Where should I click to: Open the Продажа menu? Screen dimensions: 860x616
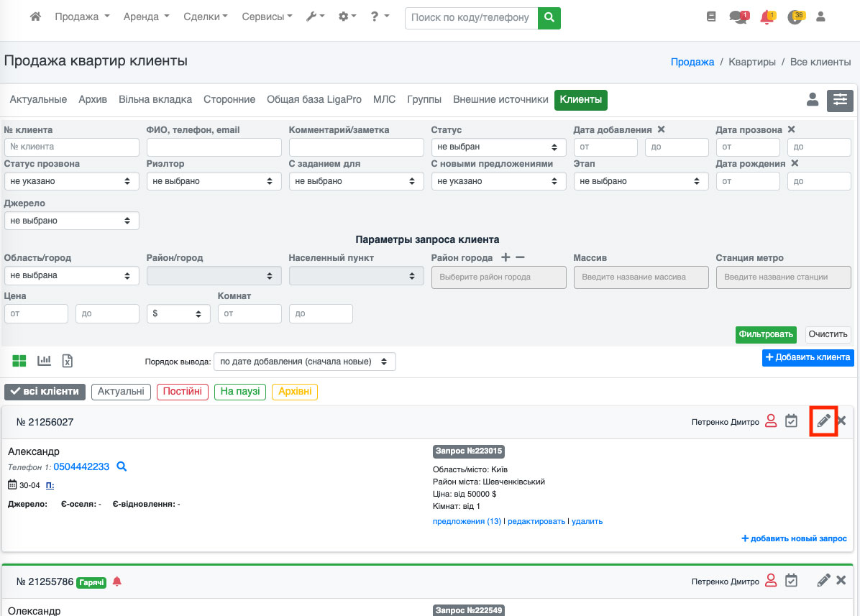[82, 17]
